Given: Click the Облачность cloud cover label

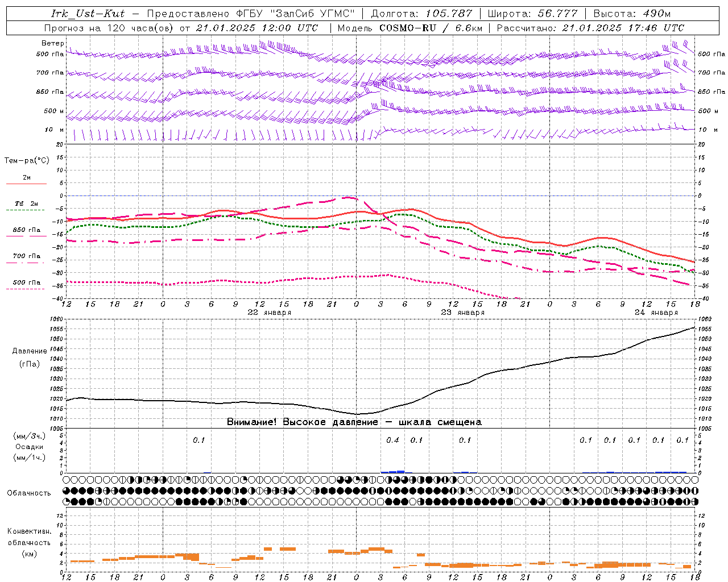Looking at the screenshot, I should 29,493.
